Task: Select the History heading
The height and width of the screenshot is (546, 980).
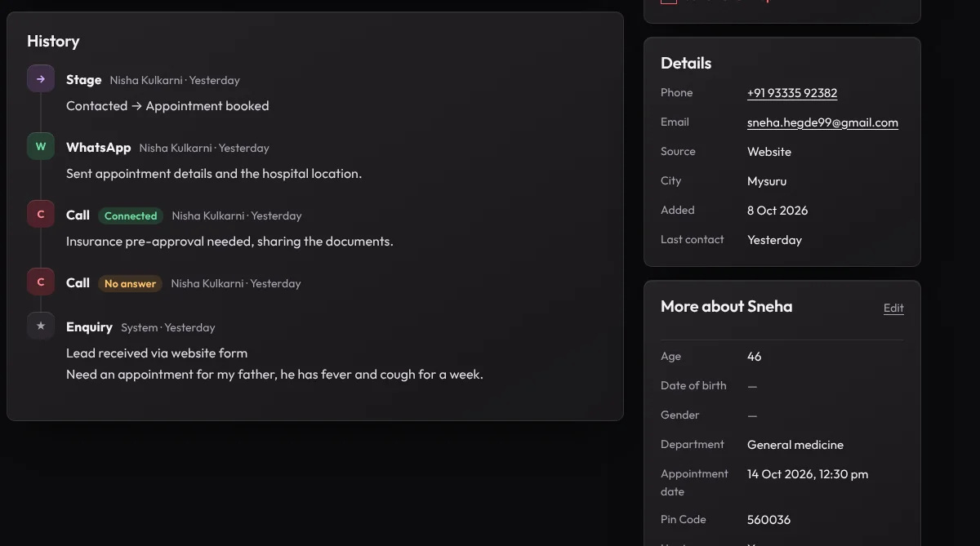Action: pos(53,41)
